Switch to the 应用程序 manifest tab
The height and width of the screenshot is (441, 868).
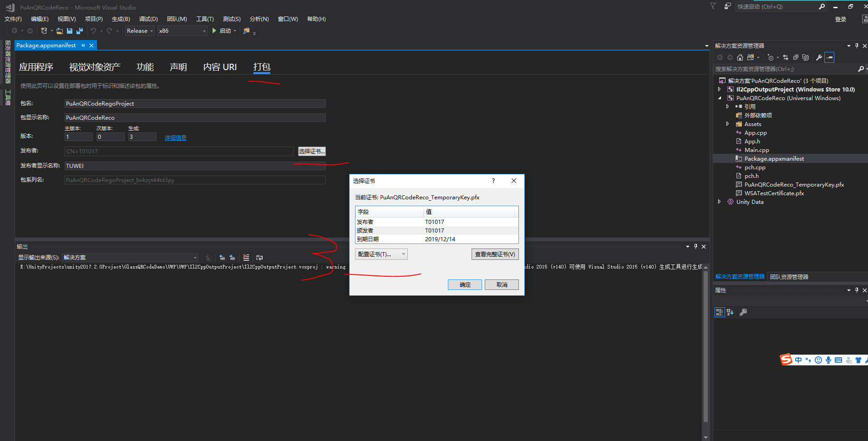tap(36, 67)
